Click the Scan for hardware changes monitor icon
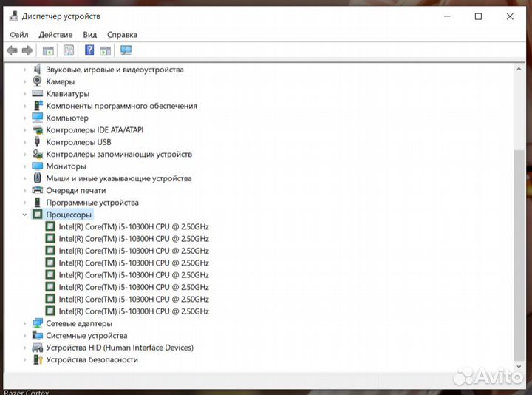 [126, 50]
